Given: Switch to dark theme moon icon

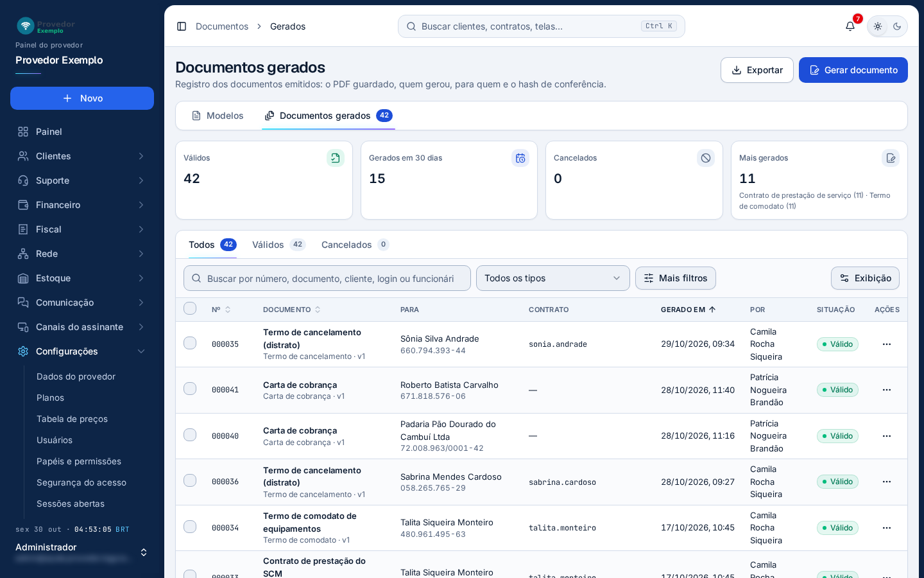Looking at the screenshot, I should tap(897, 26).
